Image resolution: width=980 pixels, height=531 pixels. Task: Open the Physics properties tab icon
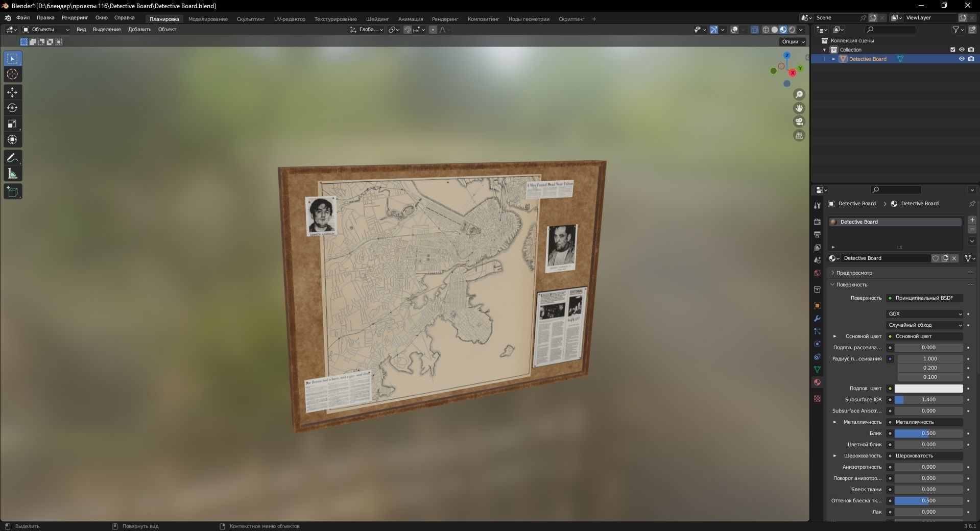(817, 344)
